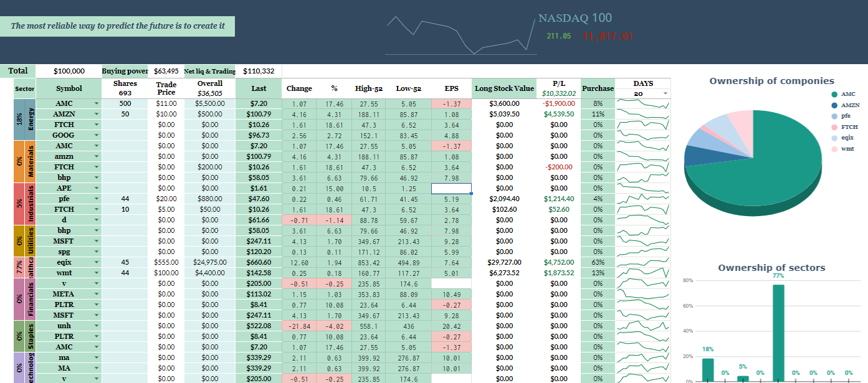Open the pfe symbol dropdown arrow
The width and height of the screenshot is (868, 383).
[x=96, y=199]
